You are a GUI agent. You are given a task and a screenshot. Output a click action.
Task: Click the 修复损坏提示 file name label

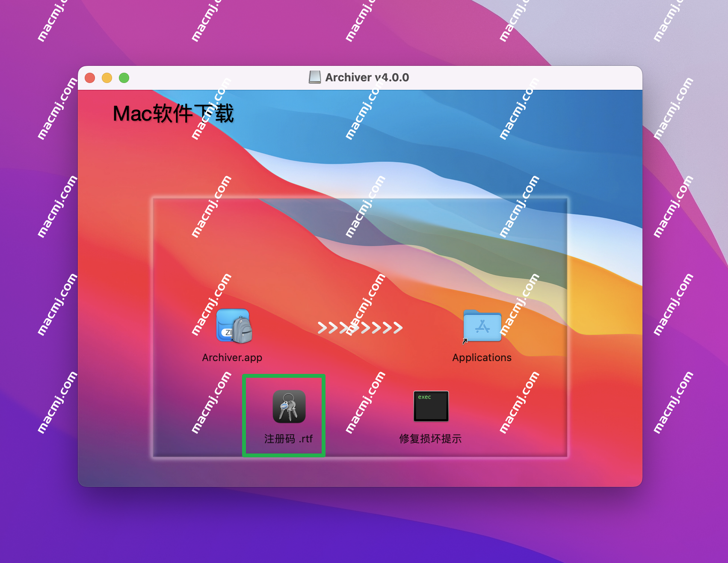(430, 439)
